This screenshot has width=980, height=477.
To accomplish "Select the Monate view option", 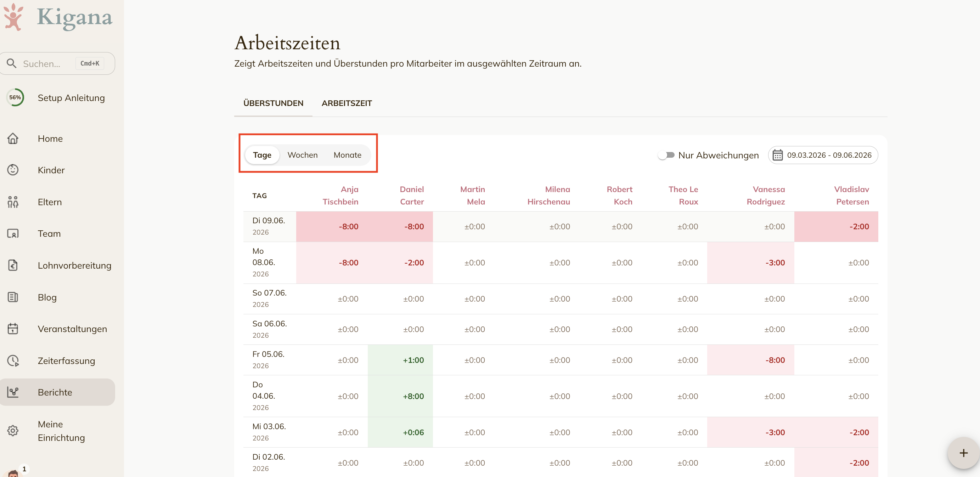I will click(347, 155).
